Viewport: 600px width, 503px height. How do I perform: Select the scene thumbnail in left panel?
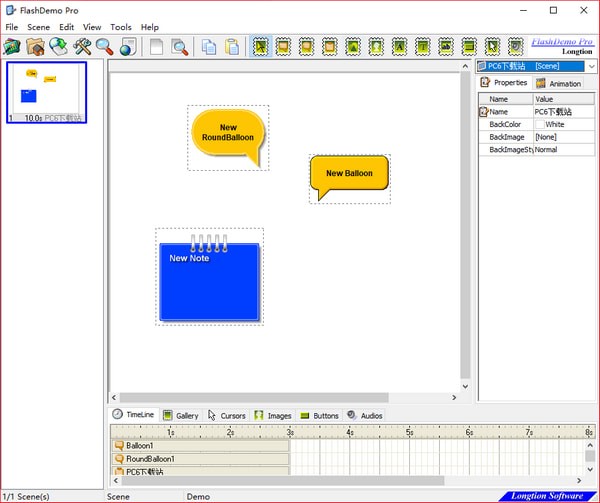46,92
